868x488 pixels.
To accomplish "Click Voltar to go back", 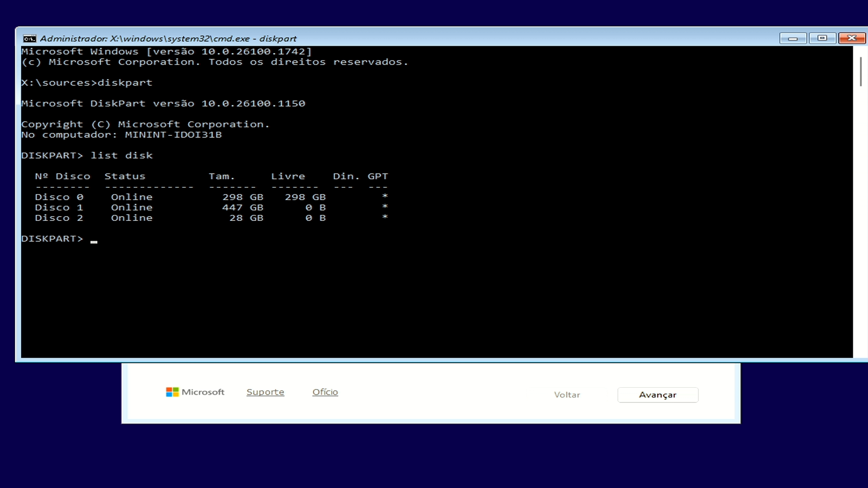I will point(567,395).
